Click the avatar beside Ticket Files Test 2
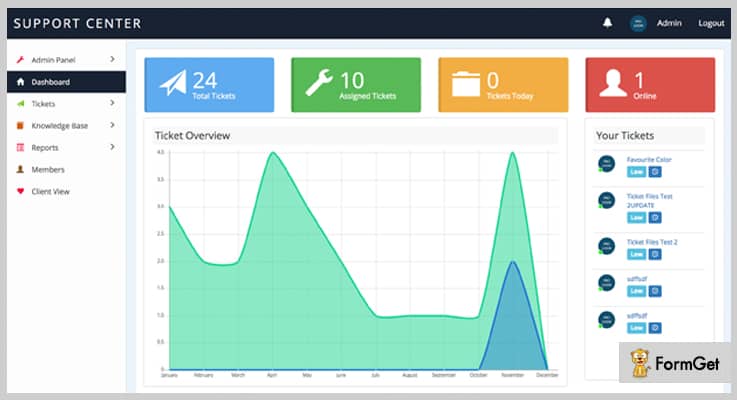Screen dimensions: 737x400 (606, 246)
